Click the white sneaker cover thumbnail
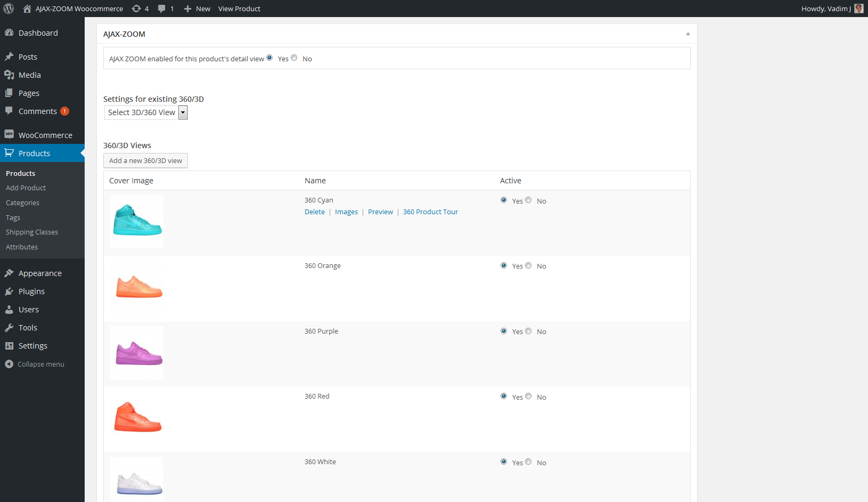Image resolution: width=868 pixels, height=502 pixels. [x=137, y=480]
